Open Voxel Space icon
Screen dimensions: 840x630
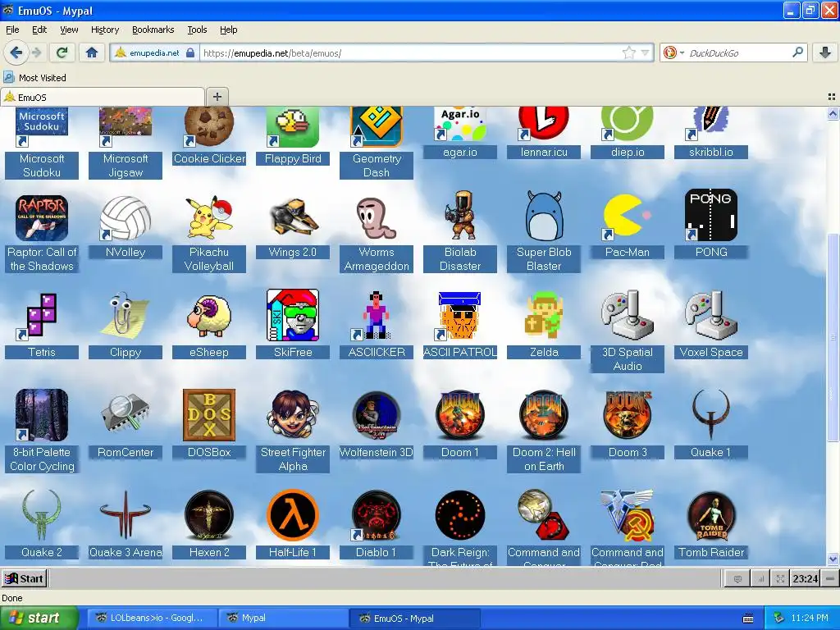(x=711, y=315)
